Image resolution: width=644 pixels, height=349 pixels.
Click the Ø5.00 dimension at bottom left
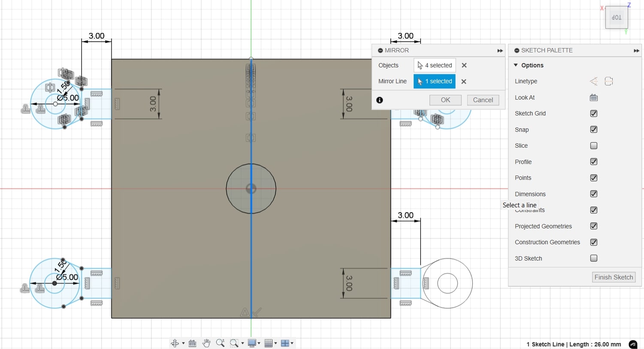[x=67, y=277]
